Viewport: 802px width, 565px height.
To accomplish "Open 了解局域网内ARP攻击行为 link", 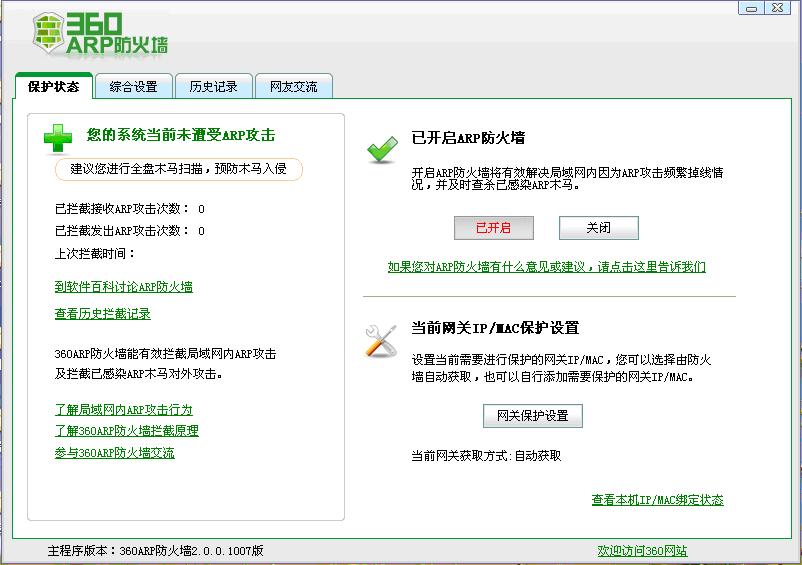I will point(123,410).
